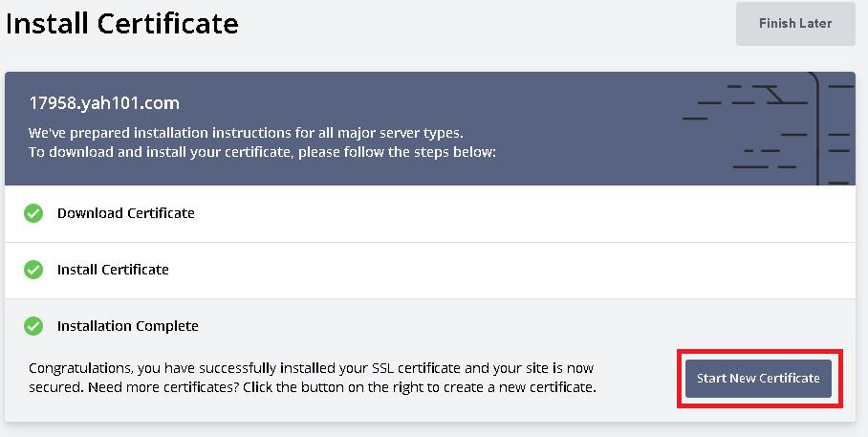This screenshot has width=868, height=437.
Task: Click the 17958.yah101.com domain name
Action: [104, 103]
